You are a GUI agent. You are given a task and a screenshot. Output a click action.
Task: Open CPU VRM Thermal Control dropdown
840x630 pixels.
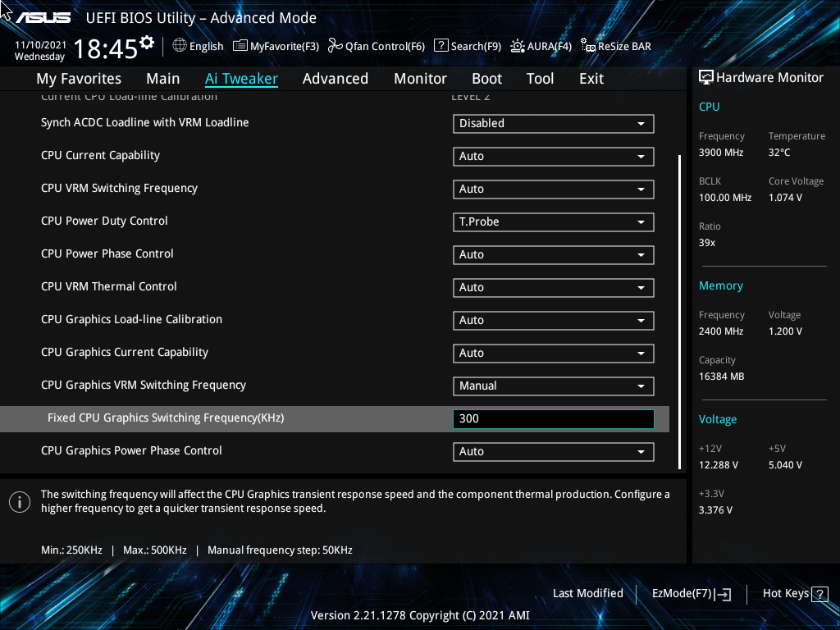pos(554,288)
